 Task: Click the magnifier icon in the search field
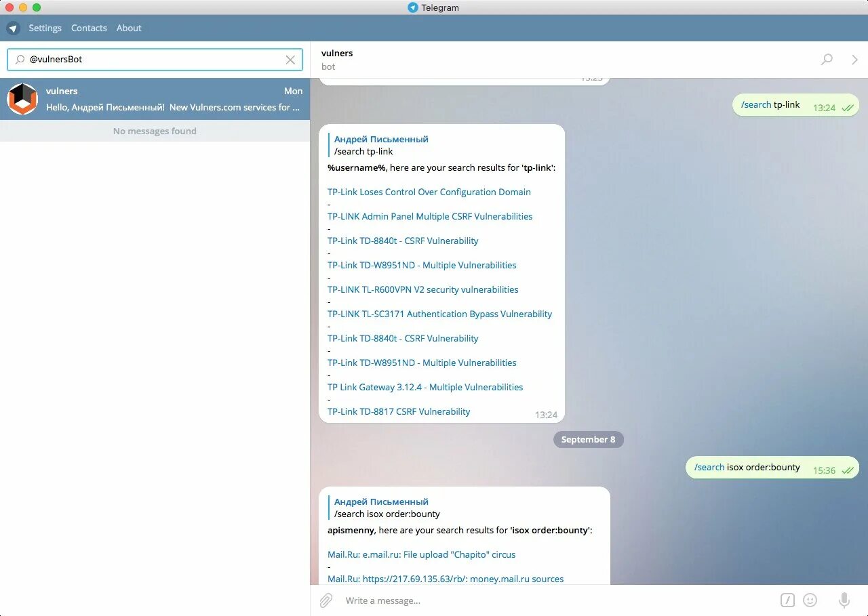(20, 60)
